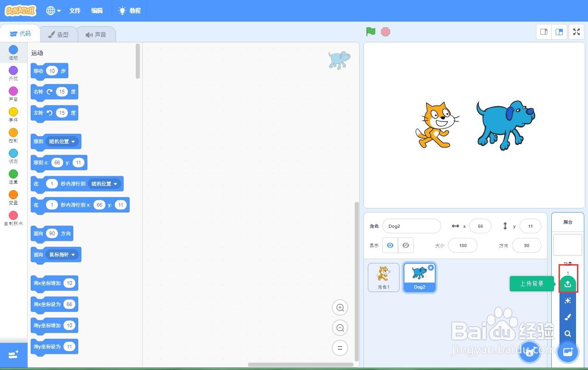The width and height of the screenshot is (588, 370).
Task: Click the block palette vertical scrollbar
Action: click(x=138, y=61)
